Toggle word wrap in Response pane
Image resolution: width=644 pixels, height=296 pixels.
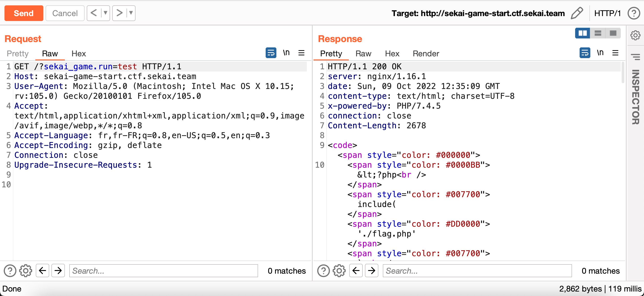[x=585, y=53]
